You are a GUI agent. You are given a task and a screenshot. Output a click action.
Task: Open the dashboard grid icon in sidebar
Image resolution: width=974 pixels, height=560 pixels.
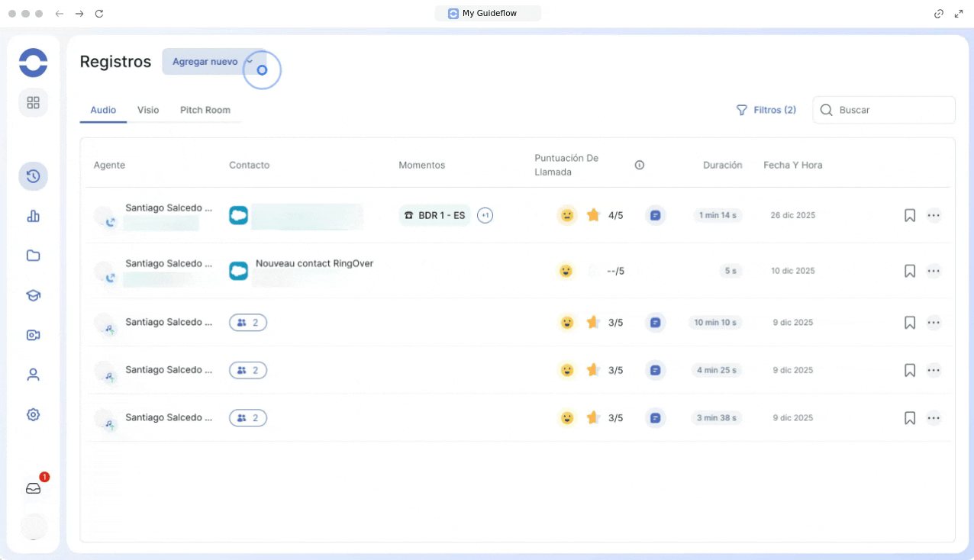[33, 102]
